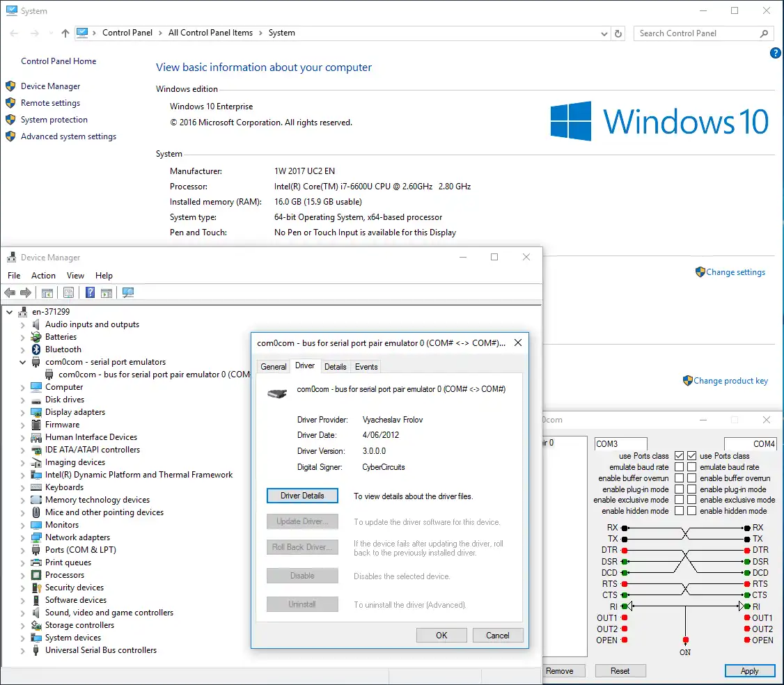Click the search magnifier in Search Control Panel
784x685 pixels.
tap(764, 33)
